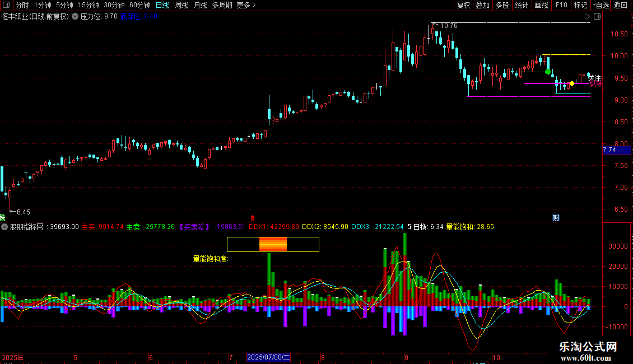Viewport: 633px width, 364px height.
Task: Click the 返回 back button
Action: click(x=621, y=5)
